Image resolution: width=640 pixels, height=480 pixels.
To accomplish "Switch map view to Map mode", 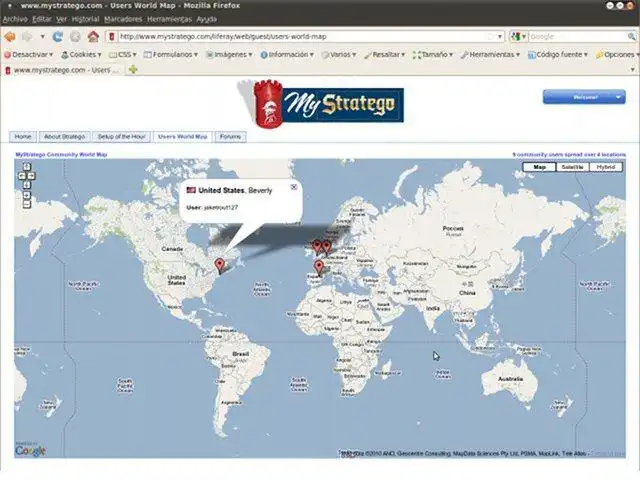I will [540, 167].
